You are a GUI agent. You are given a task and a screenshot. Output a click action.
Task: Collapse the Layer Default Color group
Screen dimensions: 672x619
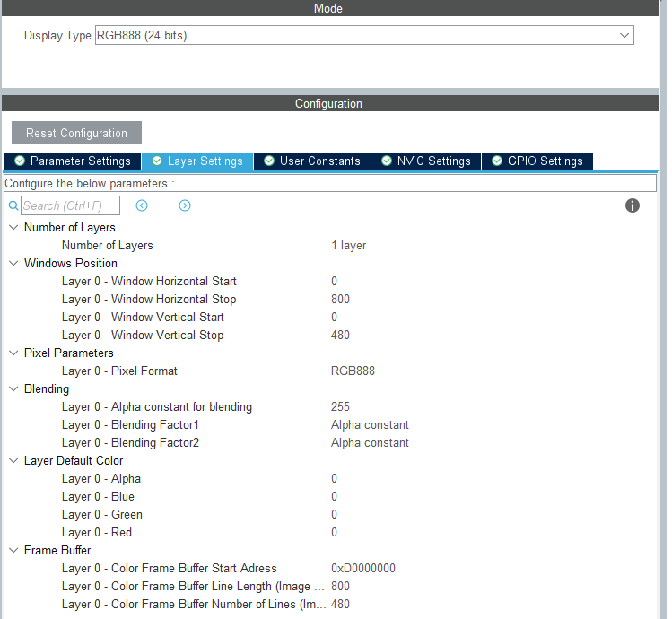[x=13, y=460]
